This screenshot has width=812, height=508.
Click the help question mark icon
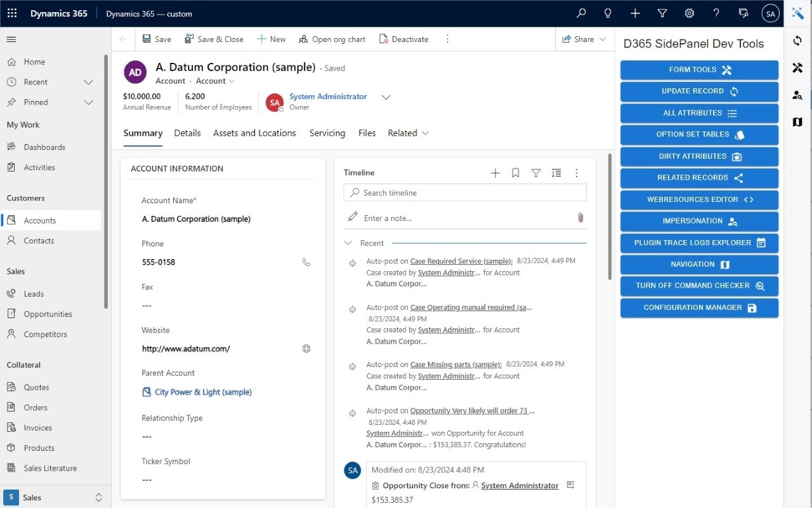click(x=716, y=13)
